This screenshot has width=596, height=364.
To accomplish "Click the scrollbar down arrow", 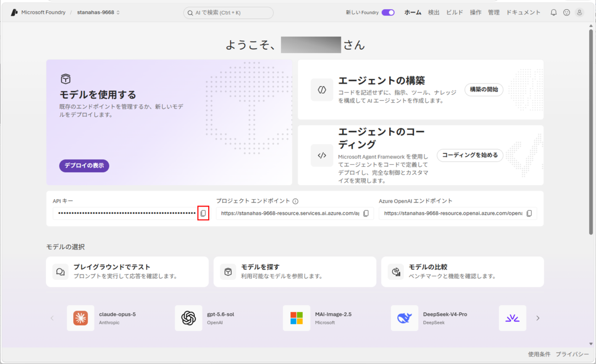I will (591, 344).
